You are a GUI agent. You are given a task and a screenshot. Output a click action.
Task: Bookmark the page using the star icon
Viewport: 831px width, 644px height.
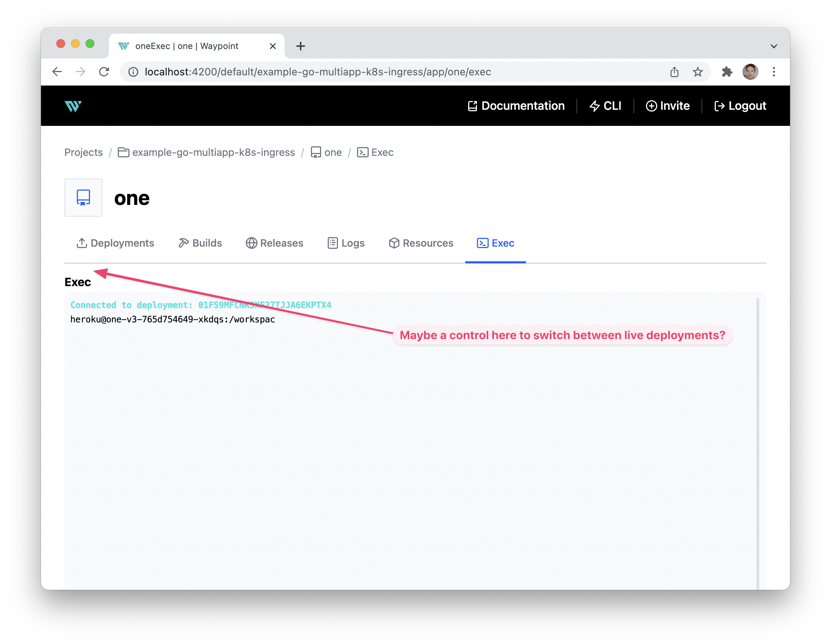(698, 72)
